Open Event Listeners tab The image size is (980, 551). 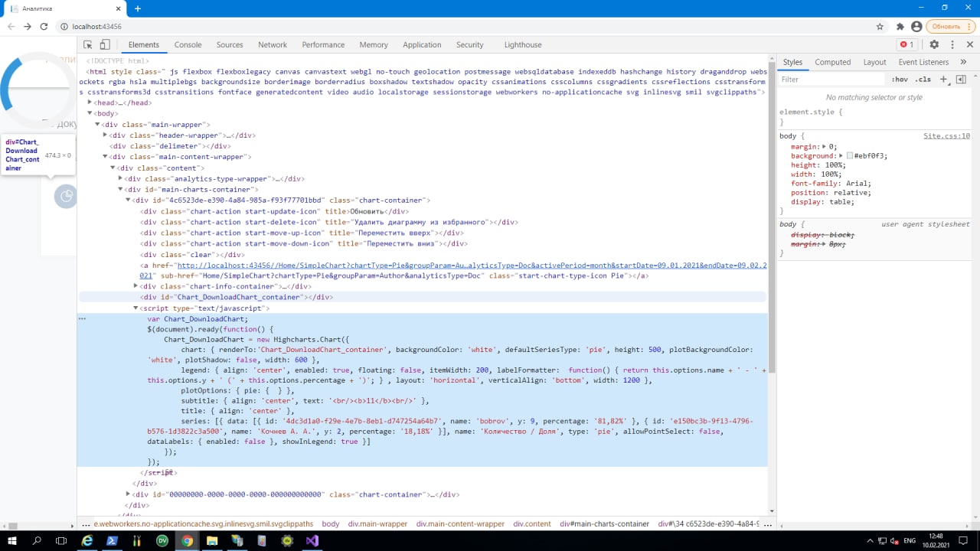[x=923, y=62]
